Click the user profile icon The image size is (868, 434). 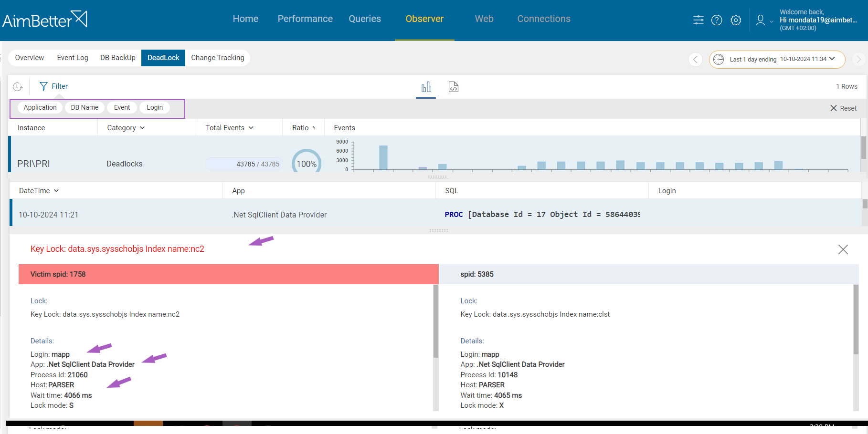(761, 20)
